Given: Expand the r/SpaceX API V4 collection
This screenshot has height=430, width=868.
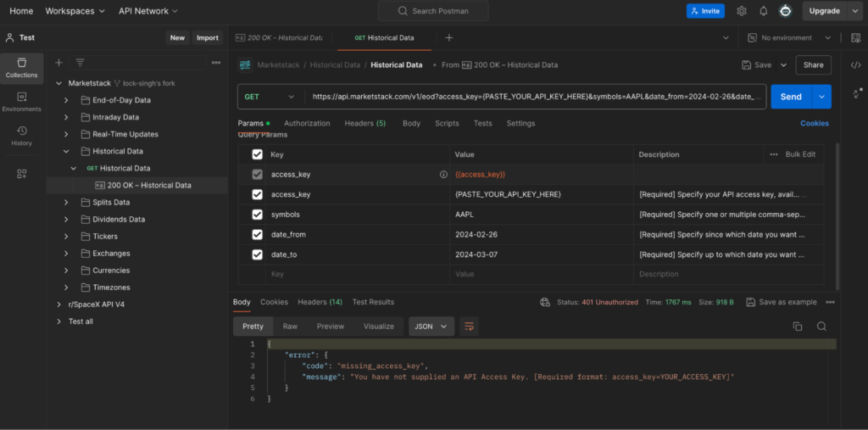Looking at the screenshot, I should 58,304.
